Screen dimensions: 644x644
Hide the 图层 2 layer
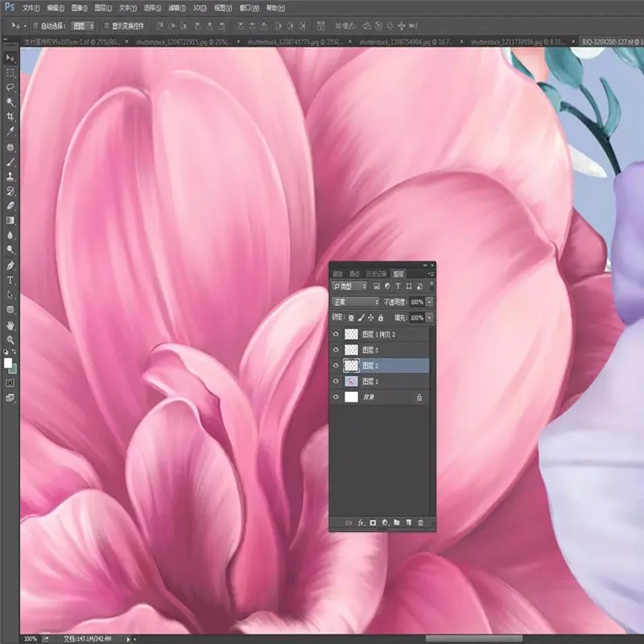point(336,365)
